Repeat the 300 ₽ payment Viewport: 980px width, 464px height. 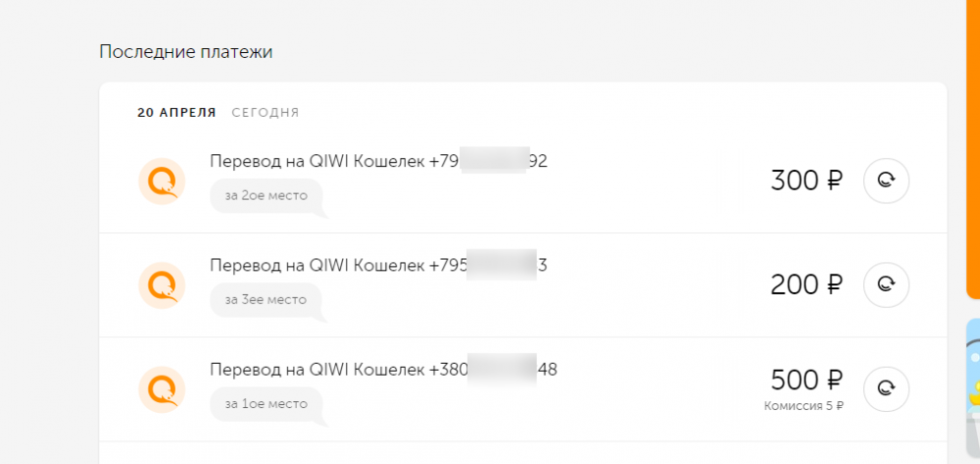click(x=886, y=180)
